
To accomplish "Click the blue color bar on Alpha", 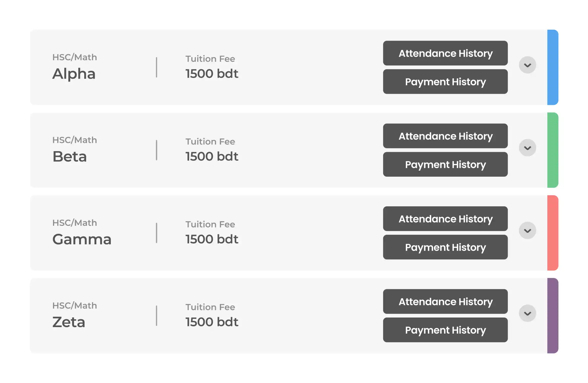I will [x=552, y=67].
